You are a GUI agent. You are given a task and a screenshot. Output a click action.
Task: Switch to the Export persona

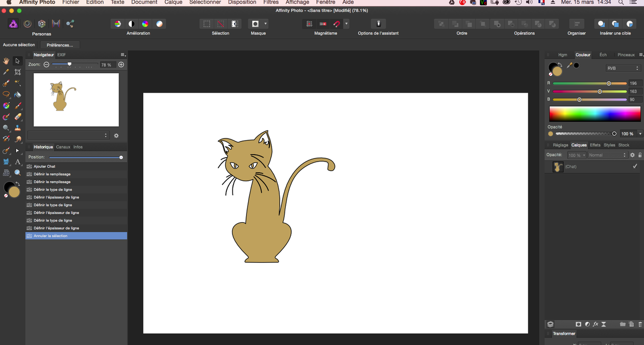coord(70,24)
